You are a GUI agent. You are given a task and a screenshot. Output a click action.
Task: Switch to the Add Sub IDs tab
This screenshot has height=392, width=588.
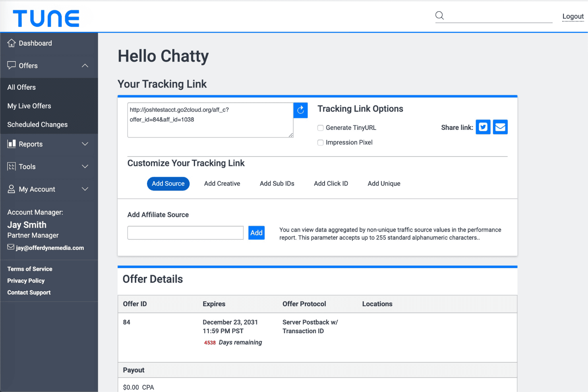(x=277, y=183)
